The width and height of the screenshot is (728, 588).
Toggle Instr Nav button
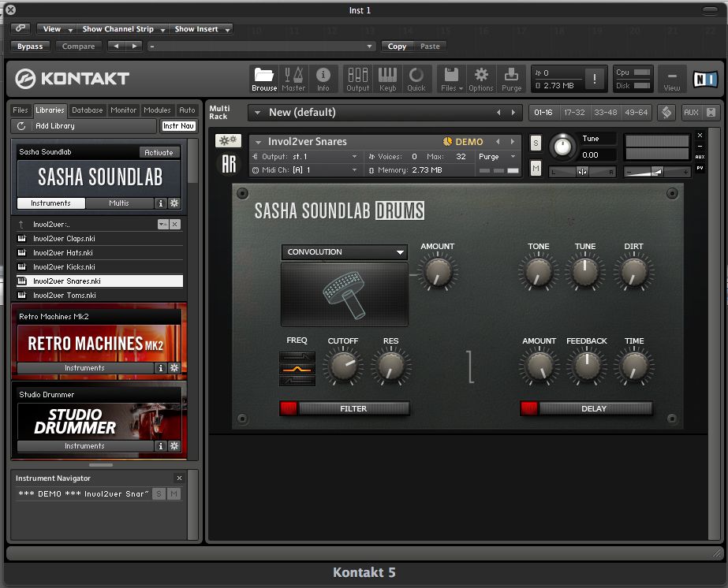pyautogui.click(x=178, y=126)
